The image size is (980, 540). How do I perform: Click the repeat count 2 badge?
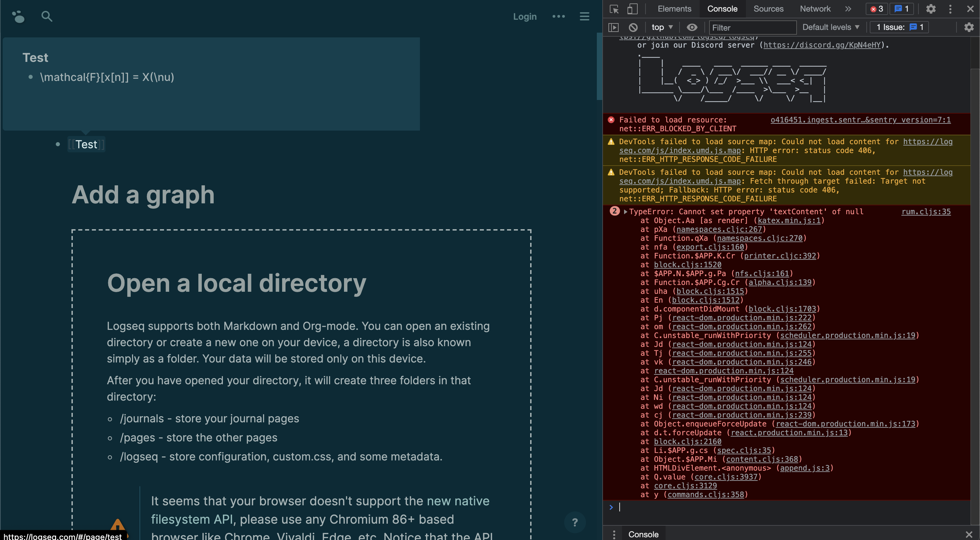coord(615,211)
